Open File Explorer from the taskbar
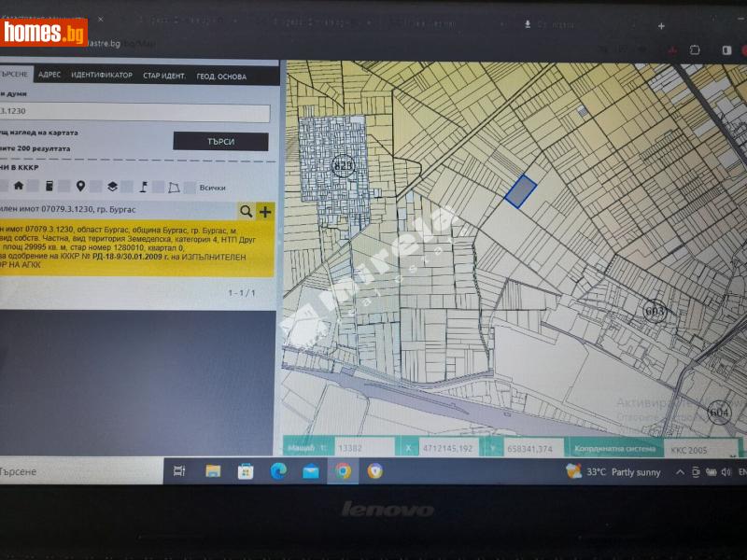 point(213,471)
